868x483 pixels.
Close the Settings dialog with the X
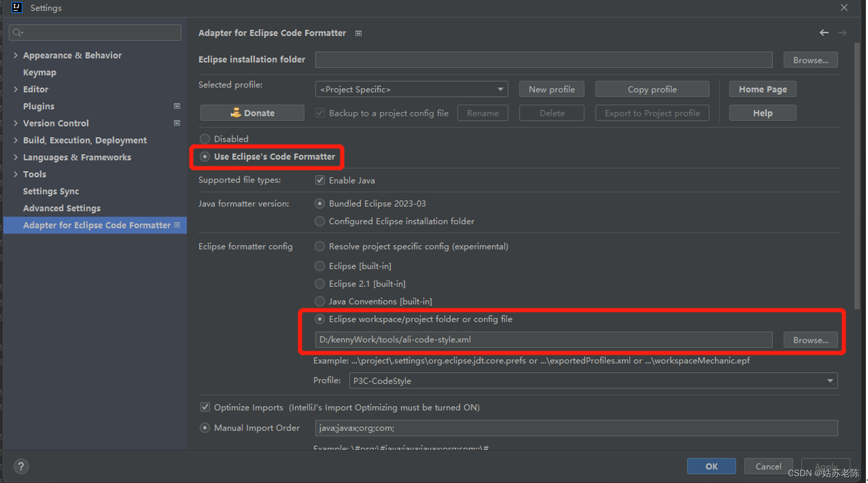(x=844, y=7)
